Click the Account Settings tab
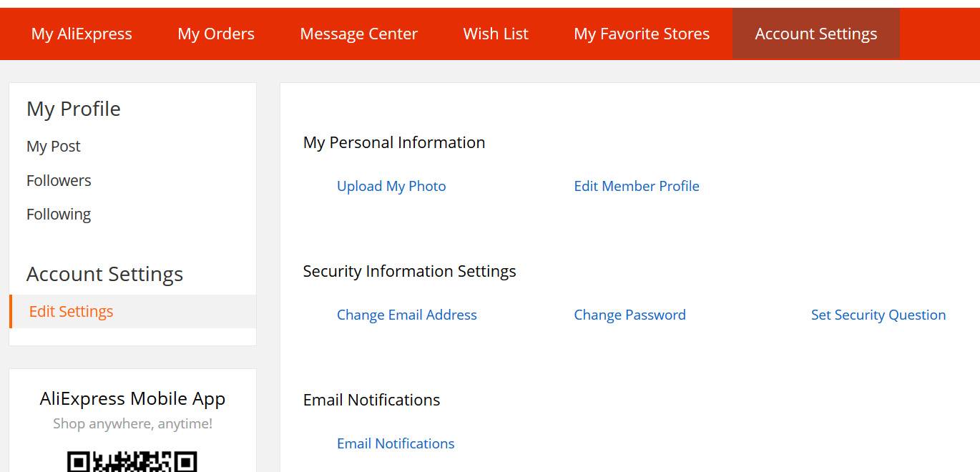Screen dimensions: 980x472 pos(816,34)
